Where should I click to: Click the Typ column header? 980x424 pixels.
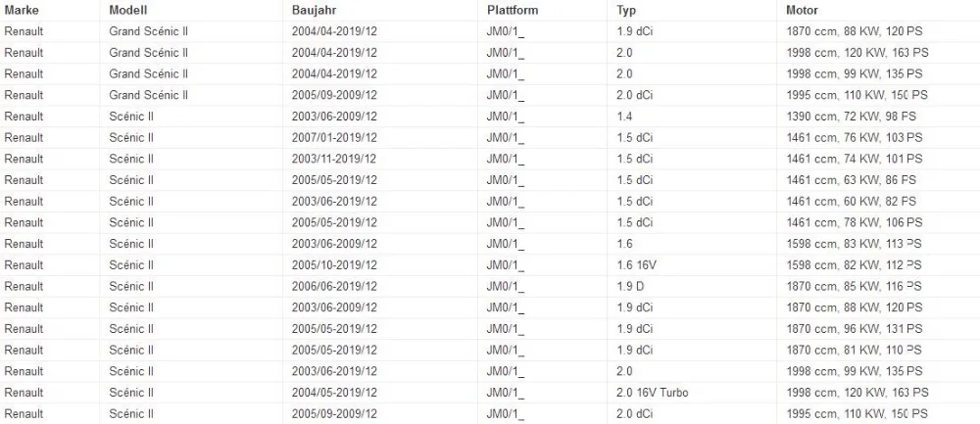pos(626,11)
